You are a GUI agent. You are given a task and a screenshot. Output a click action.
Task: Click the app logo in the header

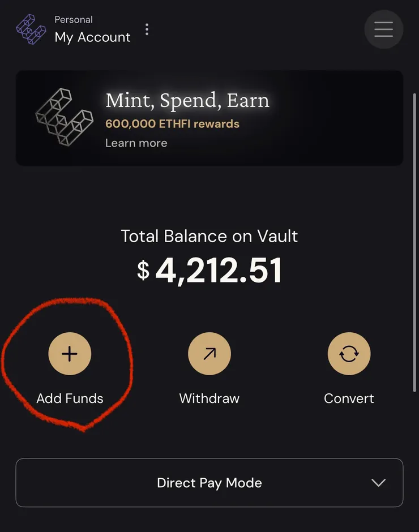click(31, 29)
